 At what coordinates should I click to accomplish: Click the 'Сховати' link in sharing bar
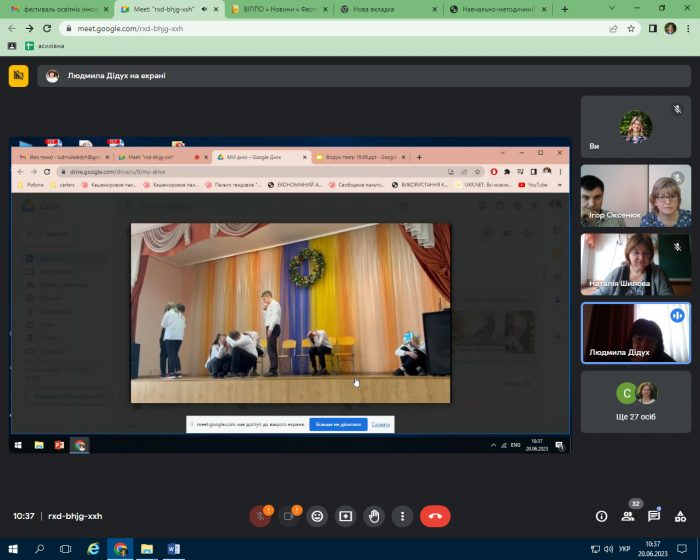[380, 424]
